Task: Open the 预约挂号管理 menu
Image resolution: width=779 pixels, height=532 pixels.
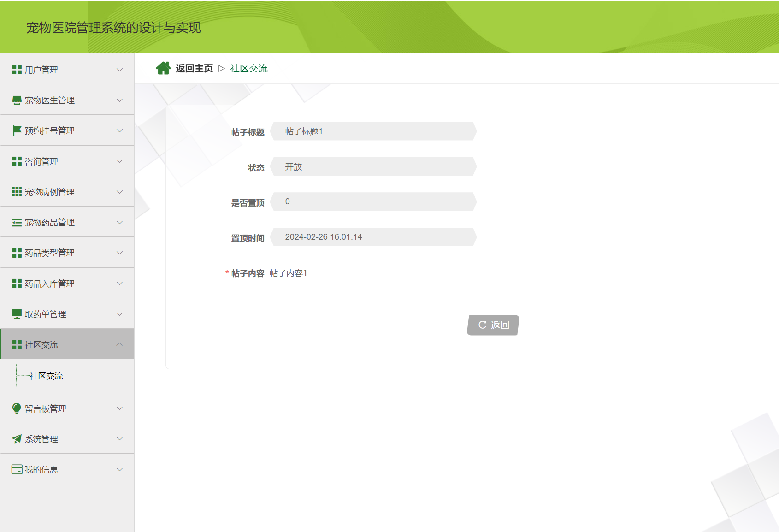Action: click(67, 130)
